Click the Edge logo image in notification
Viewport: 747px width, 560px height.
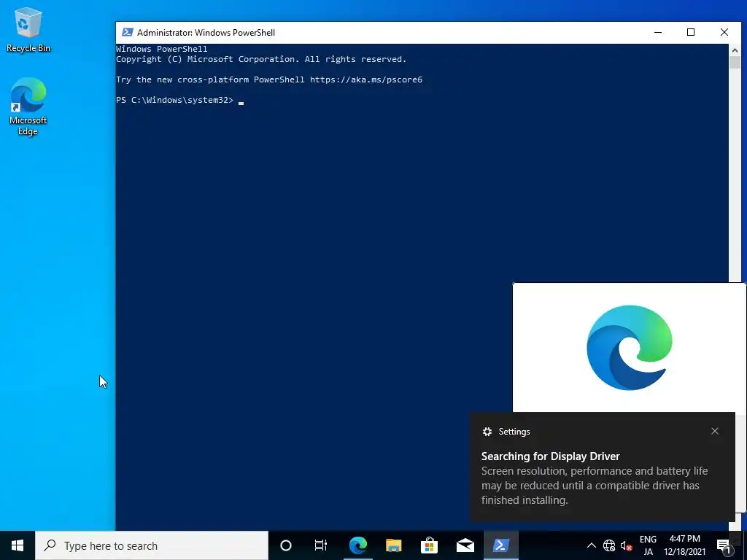[x=630, y=348]
